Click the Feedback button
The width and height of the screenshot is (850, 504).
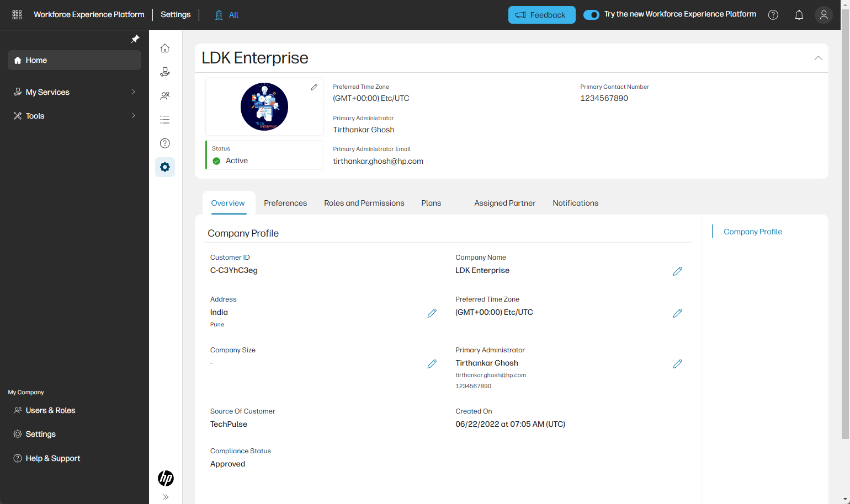pos(541,15)
